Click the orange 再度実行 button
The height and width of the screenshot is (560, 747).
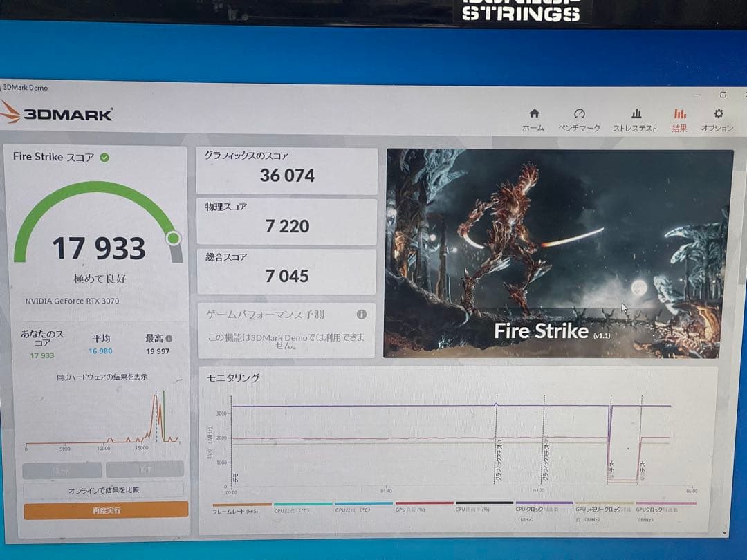tap(106, 510)
